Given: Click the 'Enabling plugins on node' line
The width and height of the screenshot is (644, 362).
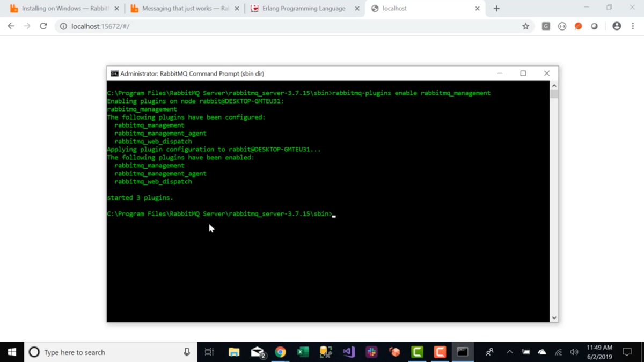Looking at the screenshot, I should [195, 101].
